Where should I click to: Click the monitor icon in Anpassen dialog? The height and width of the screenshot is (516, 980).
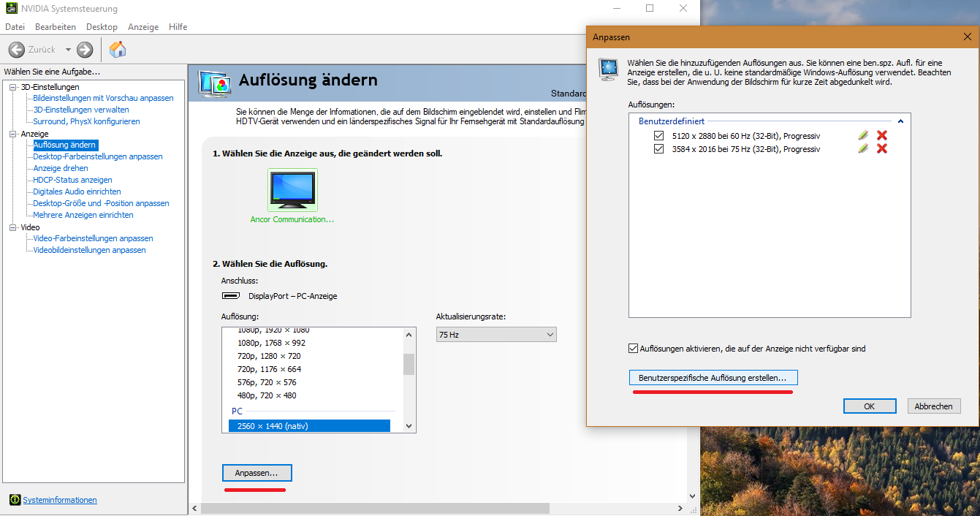(608, 69)
